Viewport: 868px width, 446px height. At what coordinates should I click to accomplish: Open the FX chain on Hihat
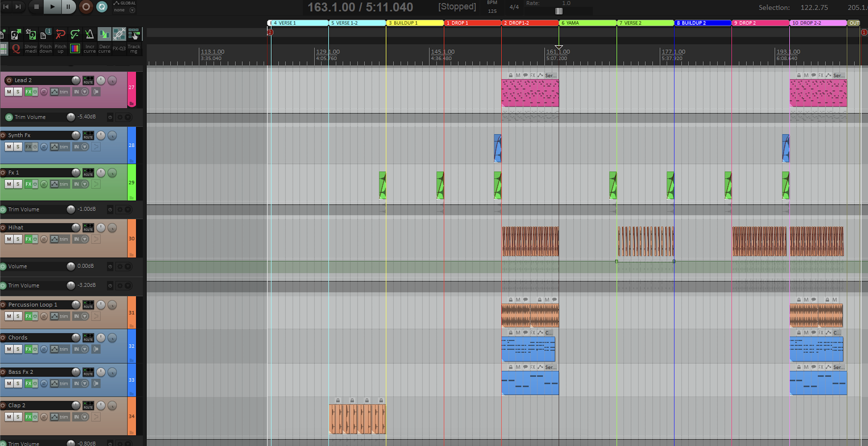coord(28,239)
